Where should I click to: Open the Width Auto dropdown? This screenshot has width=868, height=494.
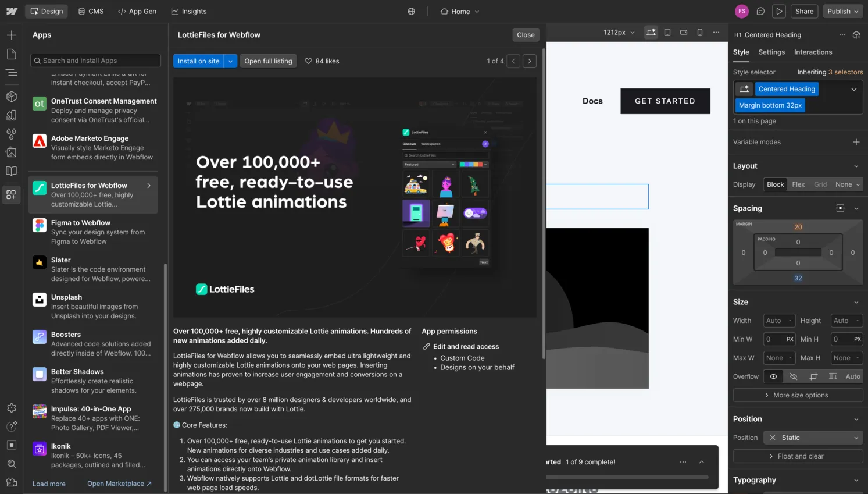[x=778, y=320]
